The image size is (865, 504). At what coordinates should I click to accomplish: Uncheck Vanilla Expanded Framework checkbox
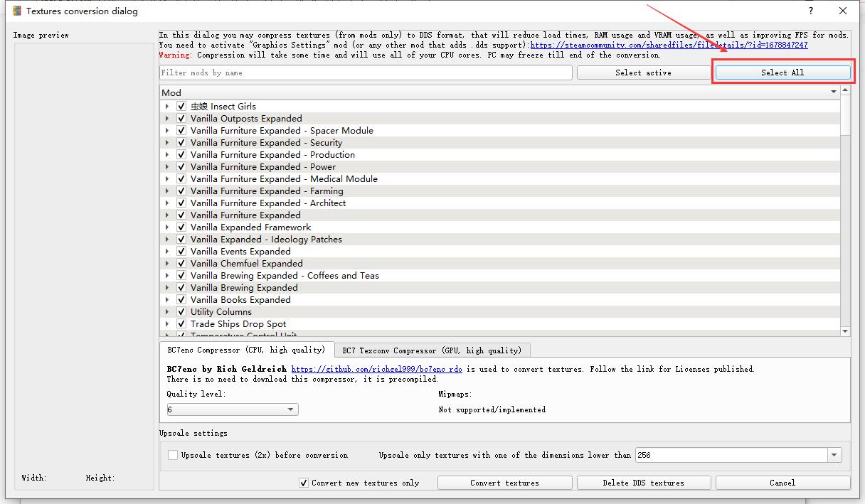click(x=181, y=227)
